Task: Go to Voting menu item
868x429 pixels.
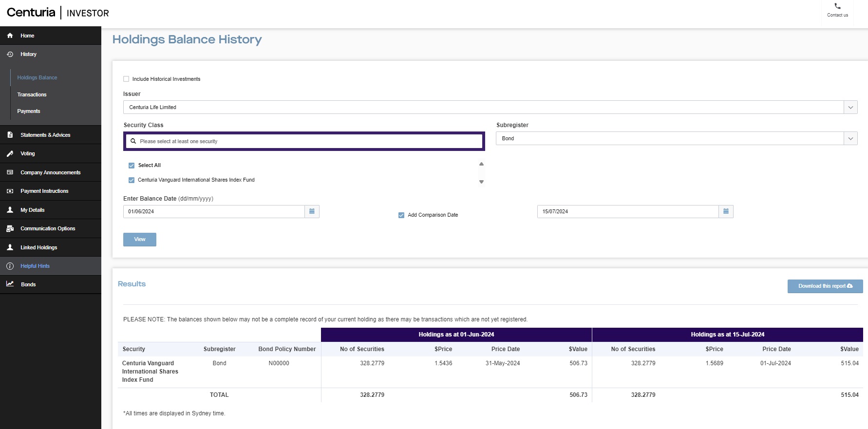Action: [x=51, y=153]
